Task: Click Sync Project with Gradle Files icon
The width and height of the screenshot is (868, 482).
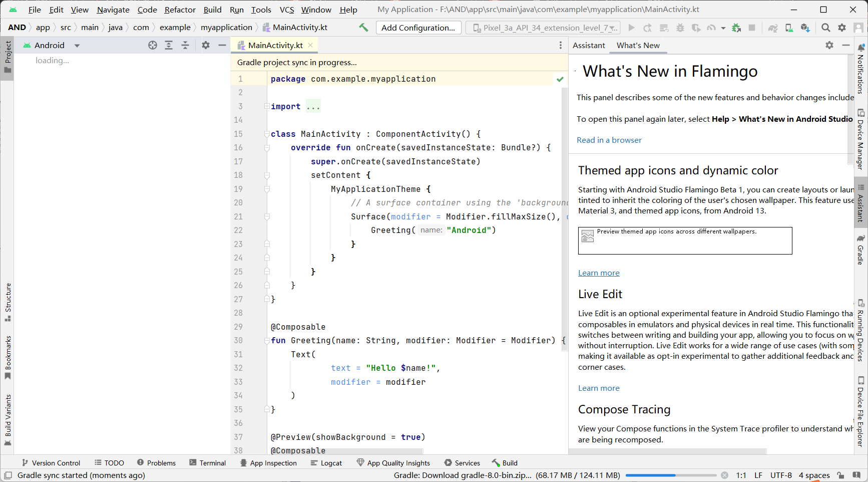Action: click(x=773, y=28)
